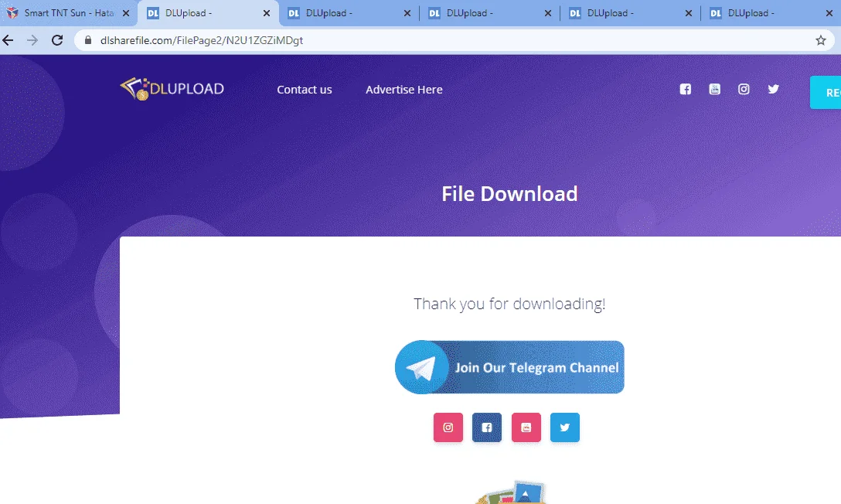
Task: View site security lock information
Action: pos(88,40)
